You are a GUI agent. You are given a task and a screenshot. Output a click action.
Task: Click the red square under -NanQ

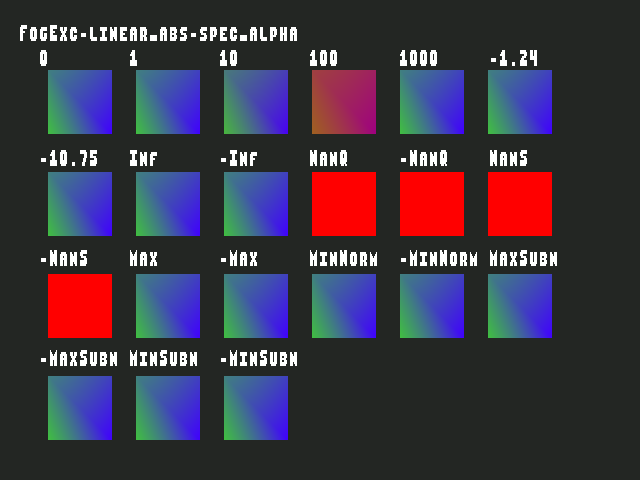(x=432, y=204)
